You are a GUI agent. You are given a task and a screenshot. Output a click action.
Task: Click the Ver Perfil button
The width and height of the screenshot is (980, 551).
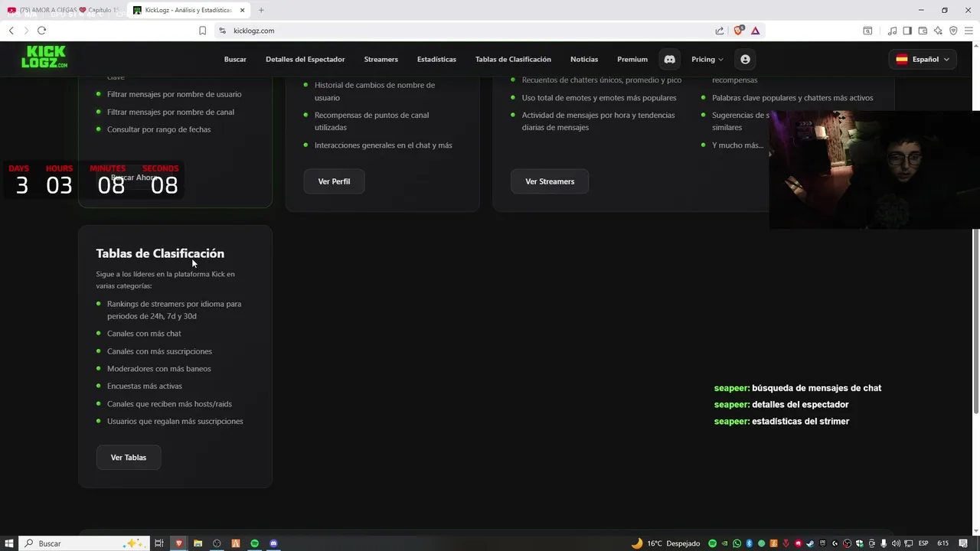coord(334,181)
